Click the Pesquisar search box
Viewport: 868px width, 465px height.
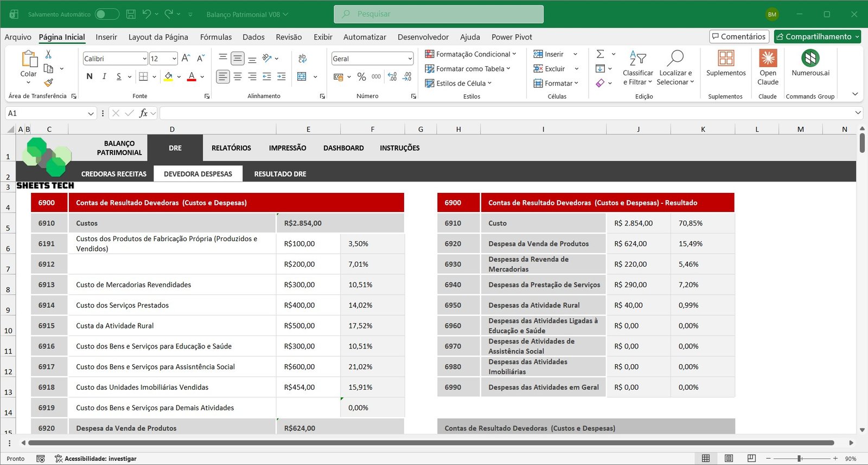click(438, 14)
